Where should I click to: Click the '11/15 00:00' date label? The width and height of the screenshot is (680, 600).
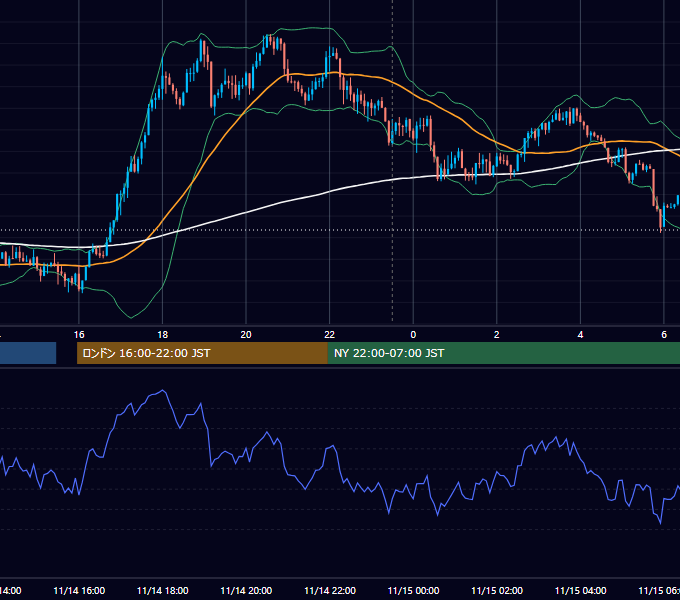click(413, 590)
